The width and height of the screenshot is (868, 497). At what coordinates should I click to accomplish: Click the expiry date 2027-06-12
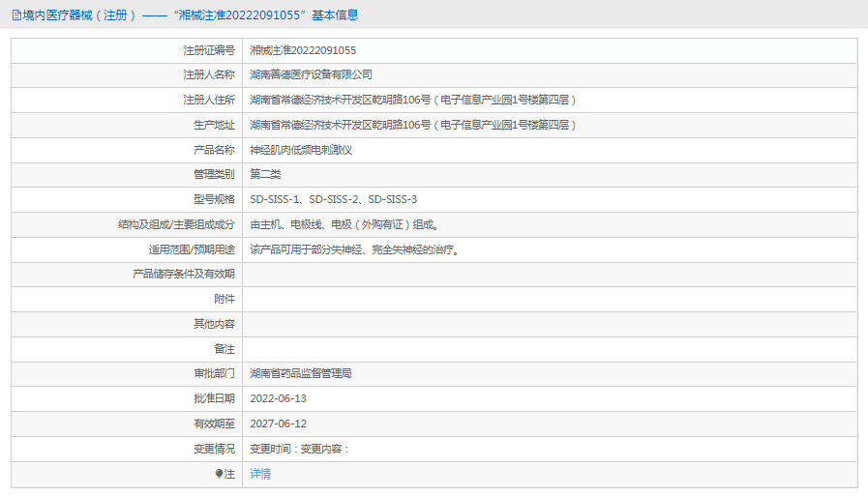point(278,424)
